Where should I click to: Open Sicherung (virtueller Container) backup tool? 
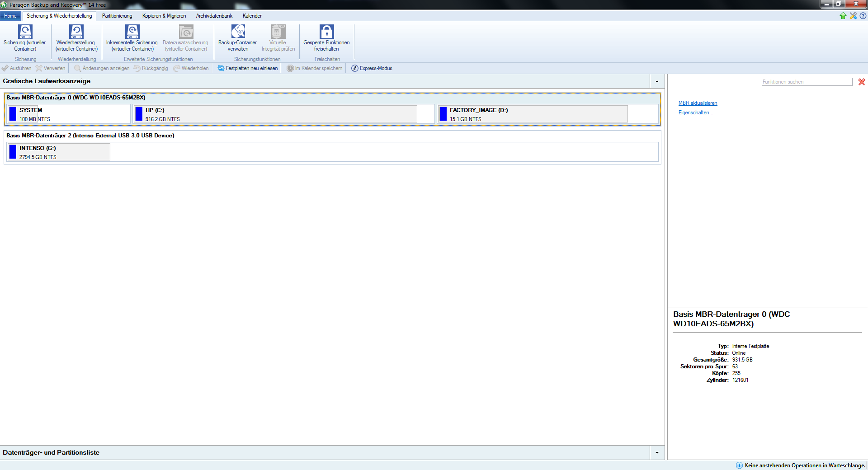[x=25, y=38]
